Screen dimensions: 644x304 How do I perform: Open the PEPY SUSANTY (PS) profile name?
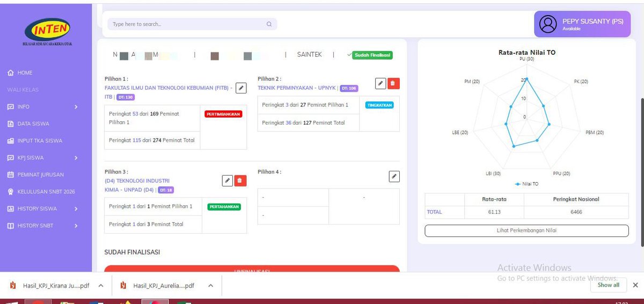tap(592, 21)
